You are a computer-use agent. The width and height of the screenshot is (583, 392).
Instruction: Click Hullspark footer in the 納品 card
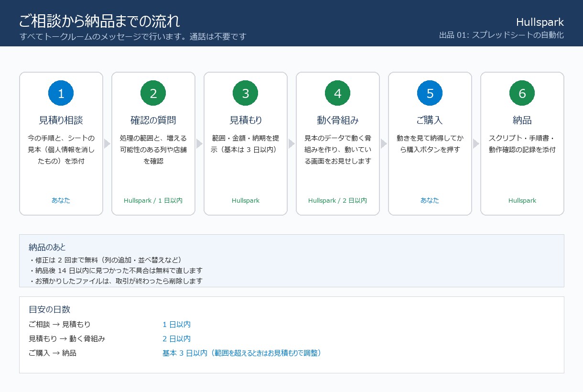[522, 200]
